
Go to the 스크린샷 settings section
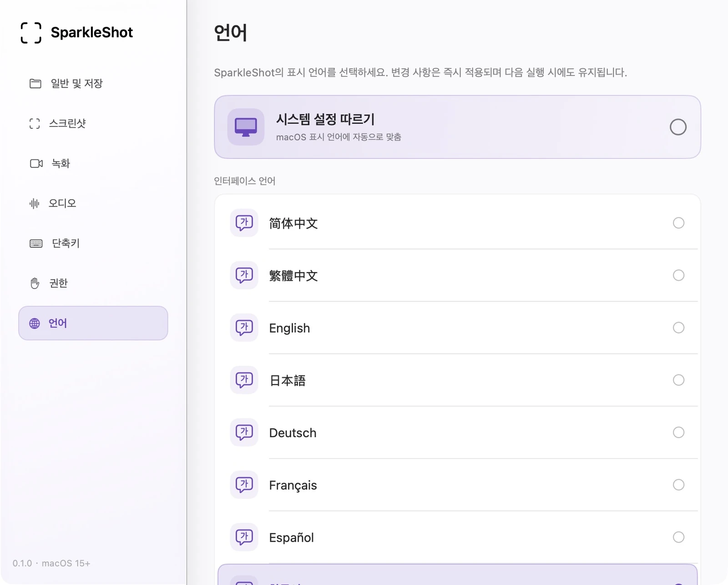point(93,123)
